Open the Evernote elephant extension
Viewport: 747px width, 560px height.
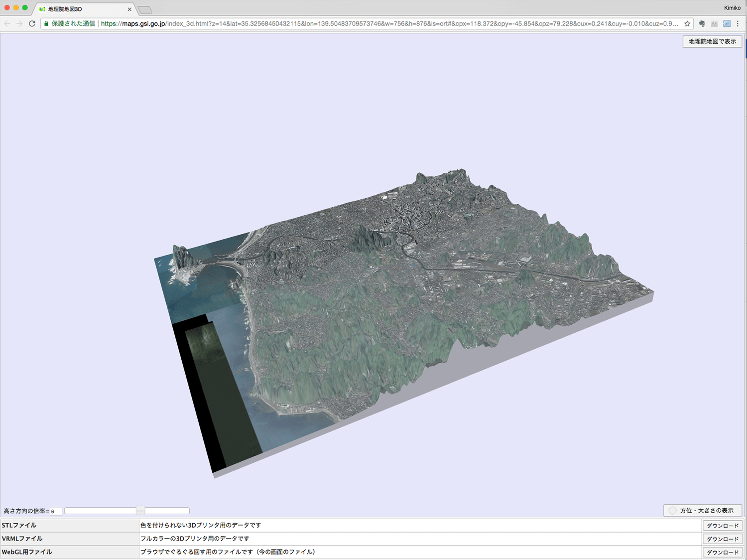[702, 23]
